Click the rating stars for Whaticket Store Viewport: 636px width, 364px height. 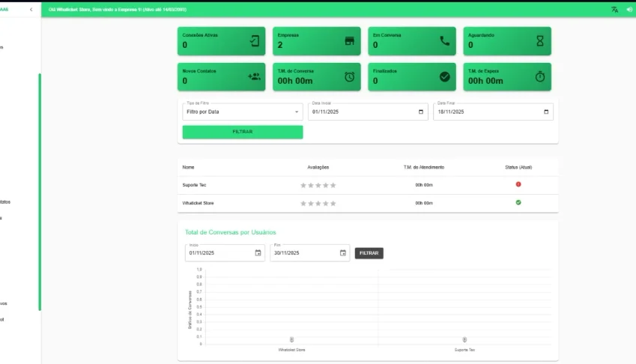pyautogui.click(x=318, y=204)
